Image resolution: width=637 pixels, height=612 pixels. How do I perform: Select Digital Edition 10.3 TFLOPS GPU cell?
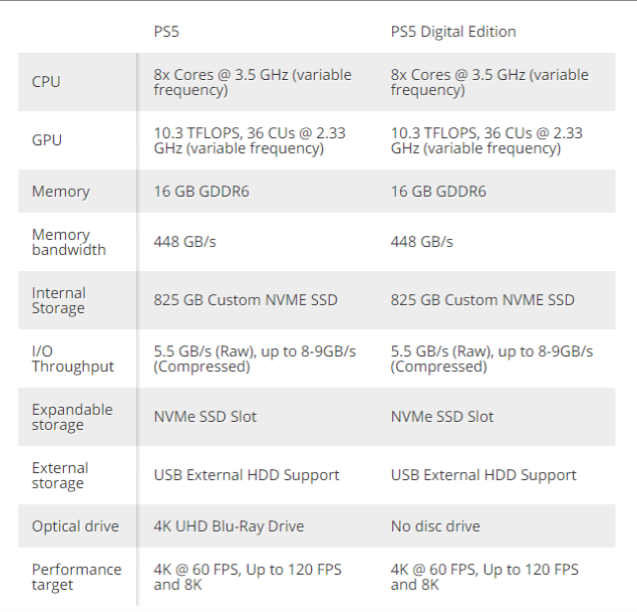(486, 140)
